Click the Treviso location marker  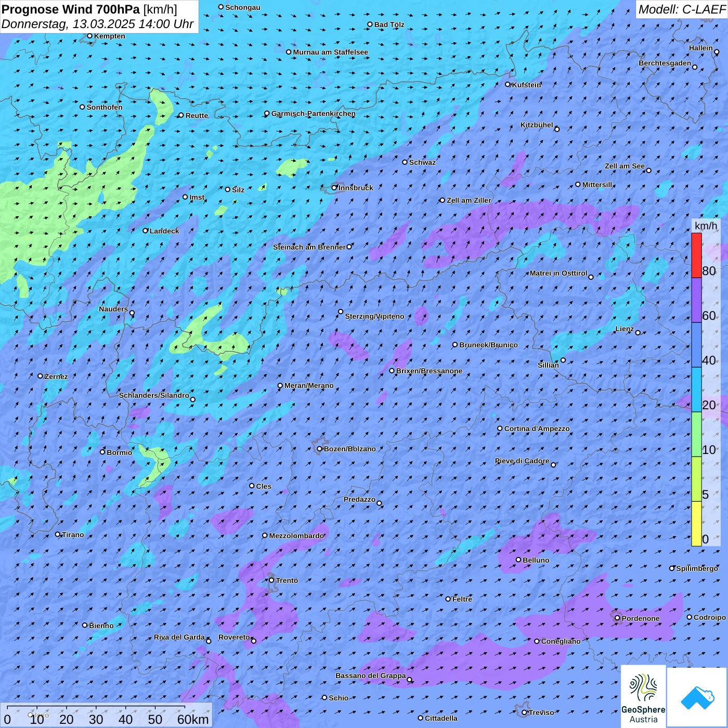point(524,712)
